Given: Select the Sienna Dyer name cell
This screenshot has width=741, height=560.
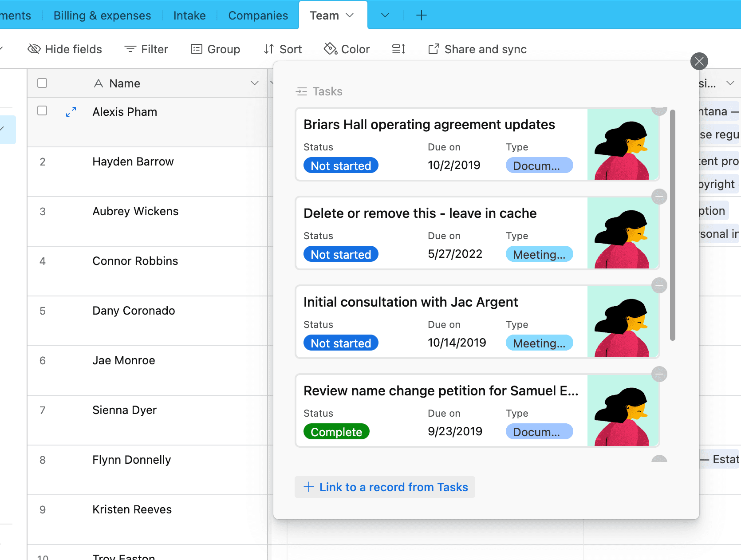Looking at the screenshot, I should (x=147, y=420).
